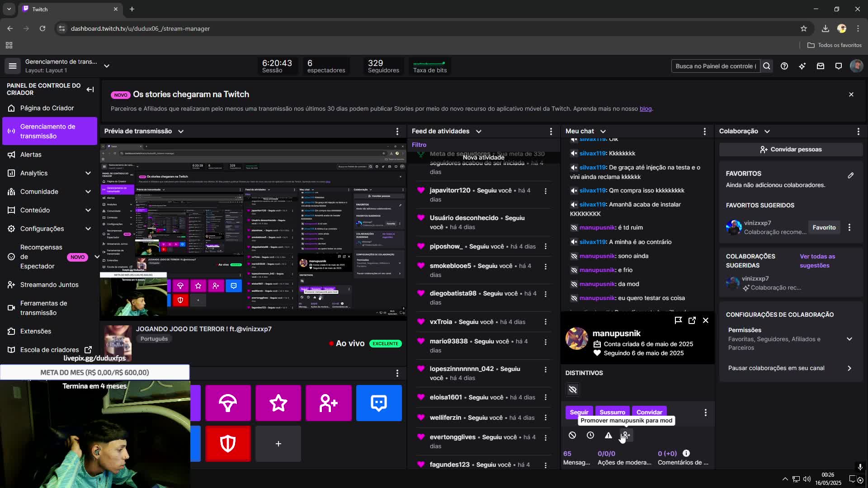The height and width of the screenshot is (488, 868).
Task: Open Extensões in the sidebar
Action: click(x=50, y=331)
